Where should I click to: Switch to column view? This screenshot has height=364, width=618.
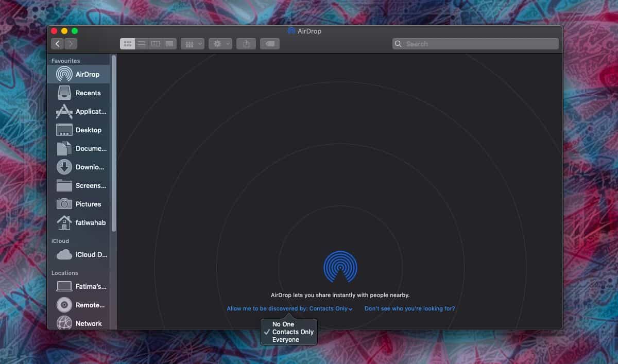(x=156, y=44)
